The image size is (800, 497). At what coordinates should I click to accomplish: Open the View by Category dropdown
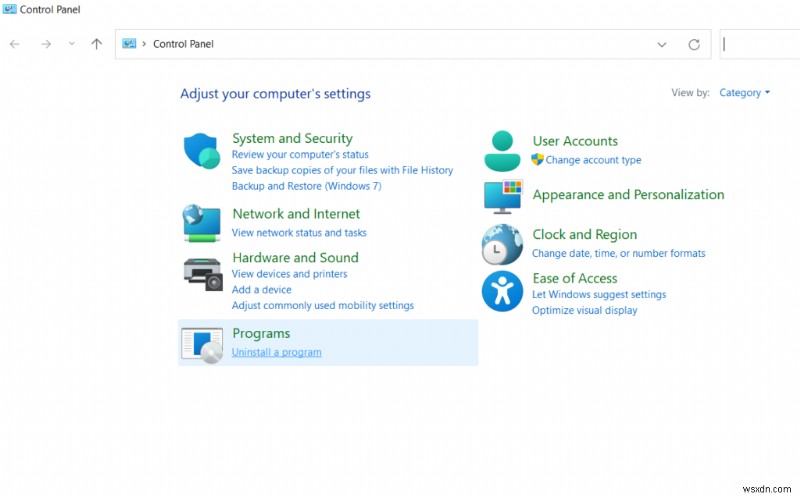click(744, 93)
